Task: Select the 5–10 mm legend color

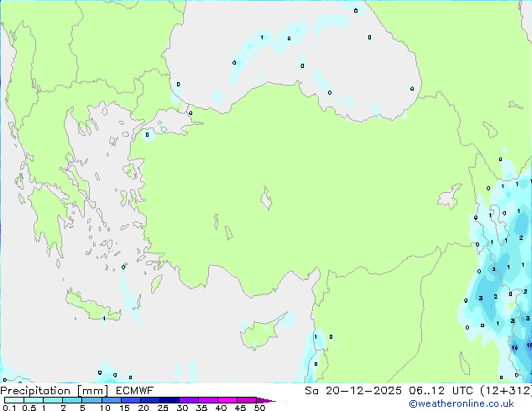Action: click(x=91, y=400)
